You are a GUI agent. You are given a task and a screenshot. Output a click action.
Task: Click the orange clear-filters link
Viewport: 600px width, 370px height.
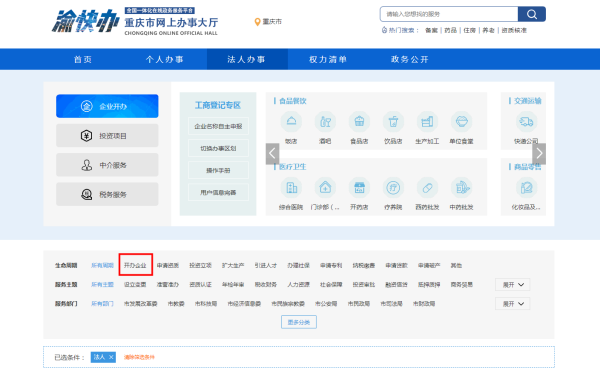tap(139, 357)
